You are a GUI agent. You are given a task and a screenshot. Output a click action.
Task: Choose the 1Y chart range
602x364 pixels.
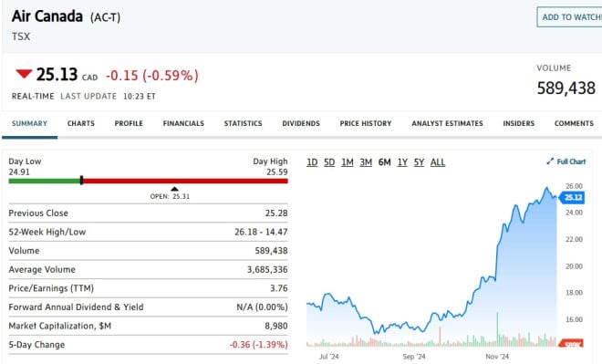[x=402, y=162]
